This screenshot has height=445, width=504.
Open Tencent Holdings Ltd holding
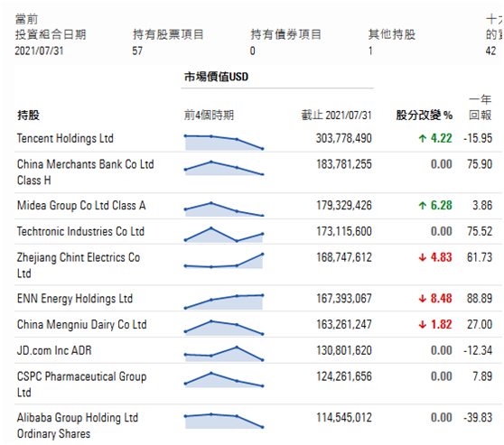pyautogui.click(x=65, y=138)
